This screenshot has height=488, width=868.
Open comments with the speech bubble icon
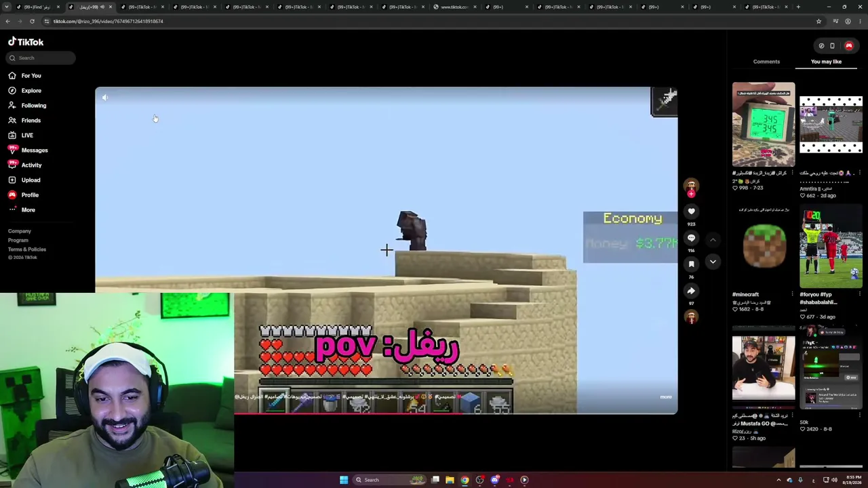691,238
